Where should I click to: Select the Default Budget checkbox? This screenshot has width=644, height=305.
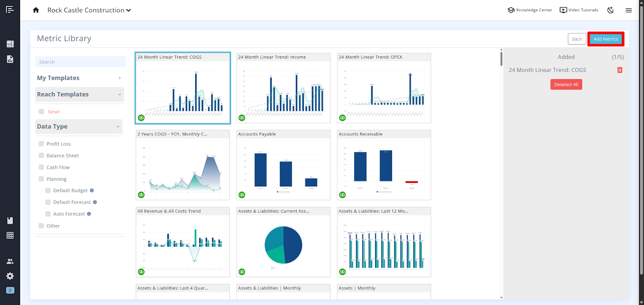coord(48,190)
